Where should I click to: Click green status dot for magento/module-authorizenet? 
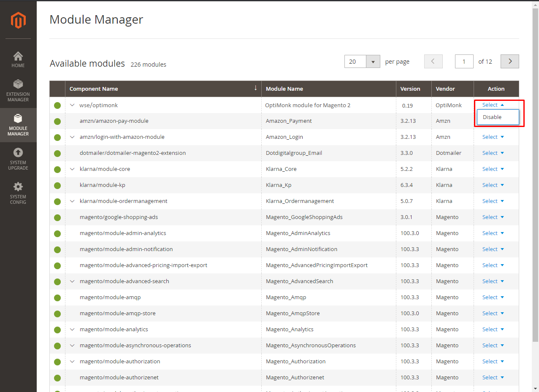[57, 378]
